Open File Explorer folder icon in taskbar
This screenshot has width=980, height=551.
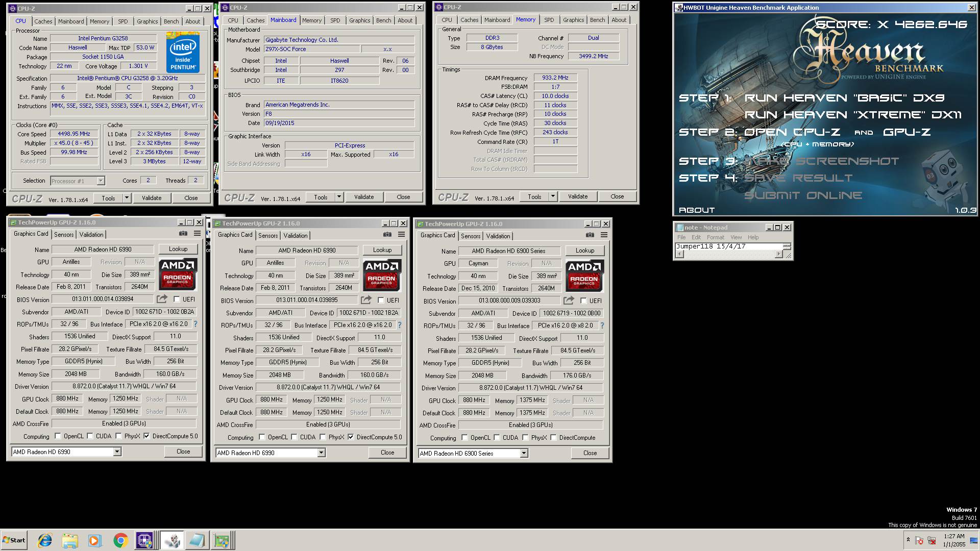70,540
